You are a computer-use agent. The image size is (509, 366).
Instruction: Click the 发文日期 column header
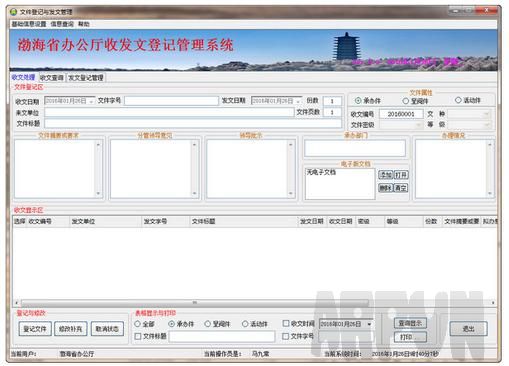point(313,221)
